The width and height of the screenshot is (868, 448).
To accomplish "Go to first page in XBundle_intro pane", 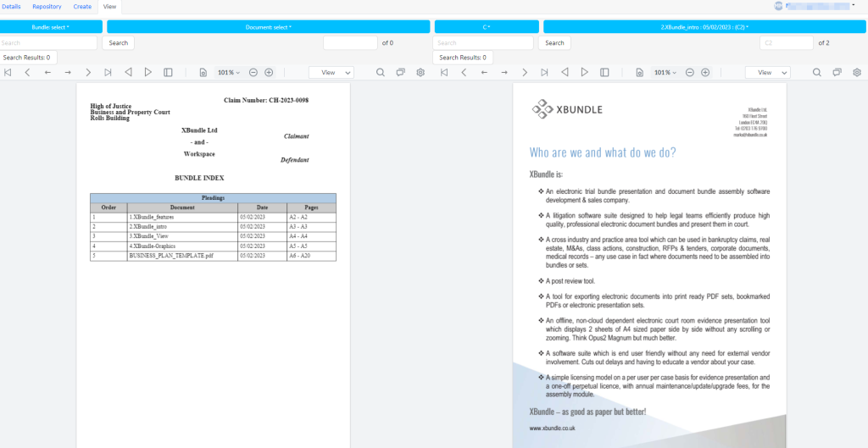I will click(x=444, y=73).
